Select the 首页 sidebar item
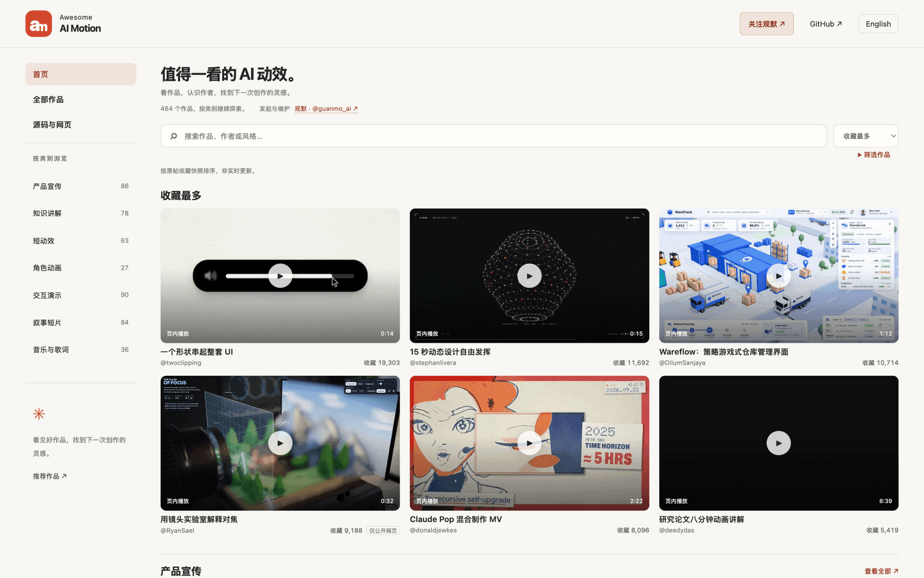The image size is (924, 578). (x=81, y=74)
